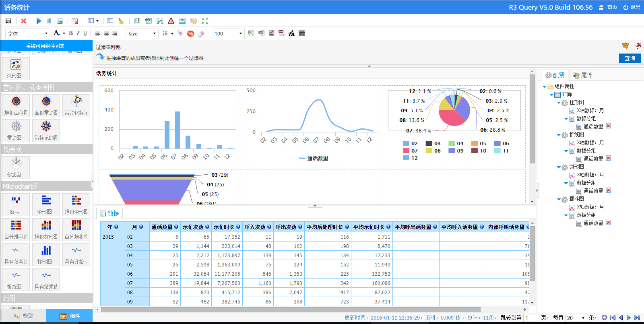Select the 仪表盘 gauge component
The width and height of the screenshot is (644, 324).
pyautogui.click(x=16, y=167)
